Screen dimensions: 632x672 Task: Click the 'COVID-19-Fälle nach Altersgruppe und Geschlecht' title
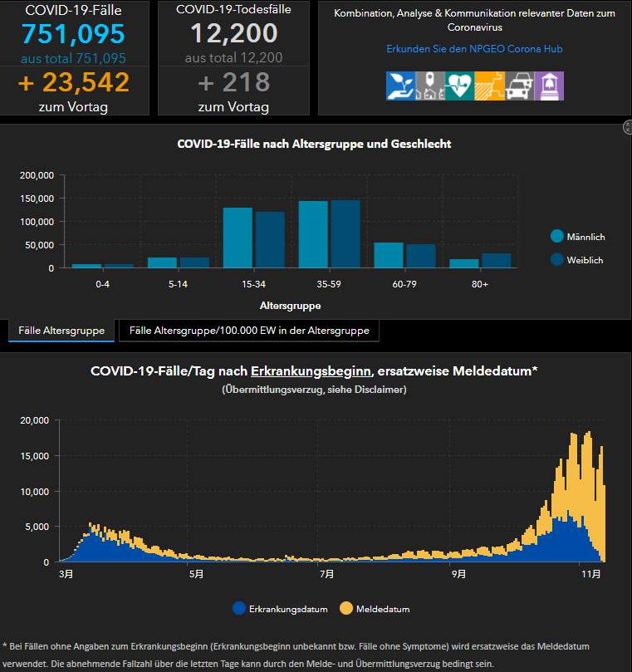click(x=314, y=144)
